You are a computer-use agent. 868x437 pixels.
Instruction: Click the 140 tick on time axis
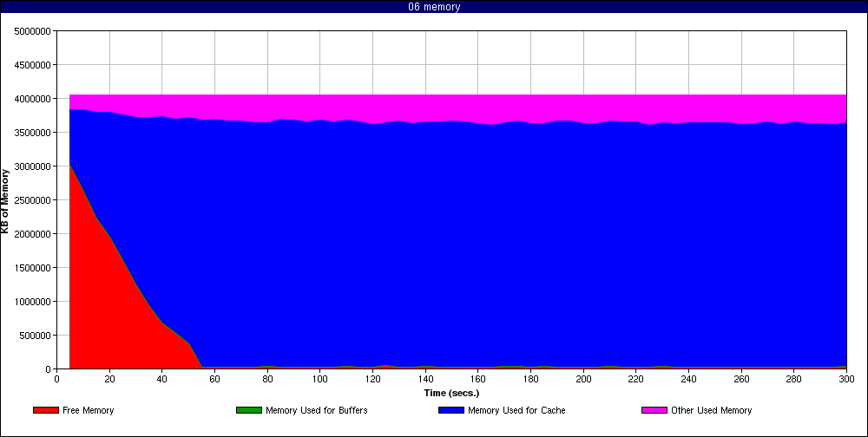pyautogui.click(x=425, y=379)
